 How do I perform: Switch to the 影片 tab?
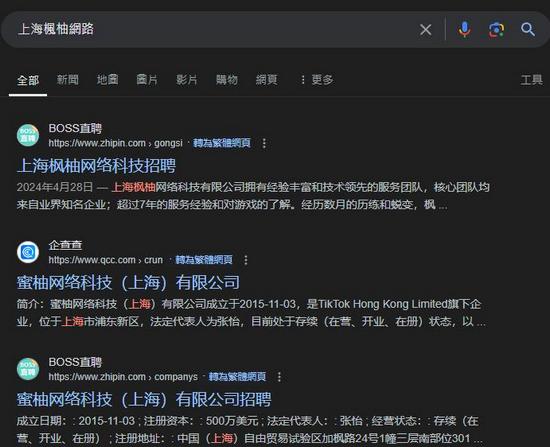pyautogui.click(x=187, y=80)
